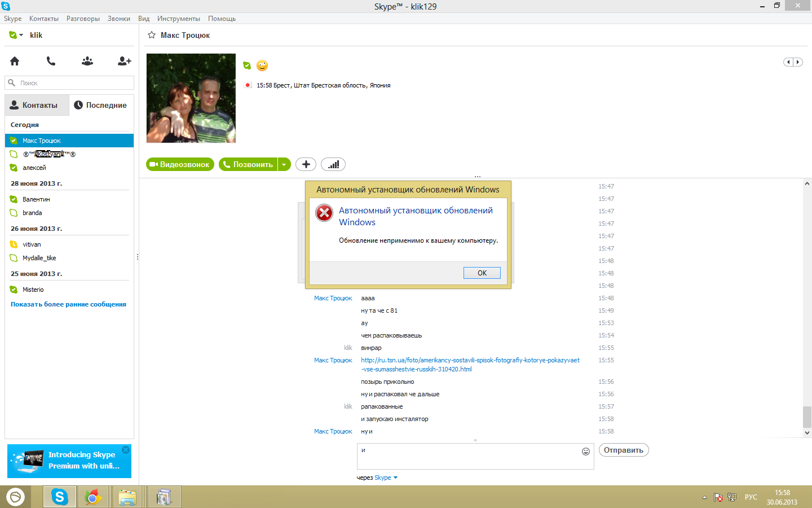Select contact vitivan
The width and height of the screenshot is (812, 508).
[x=69, y=244]
